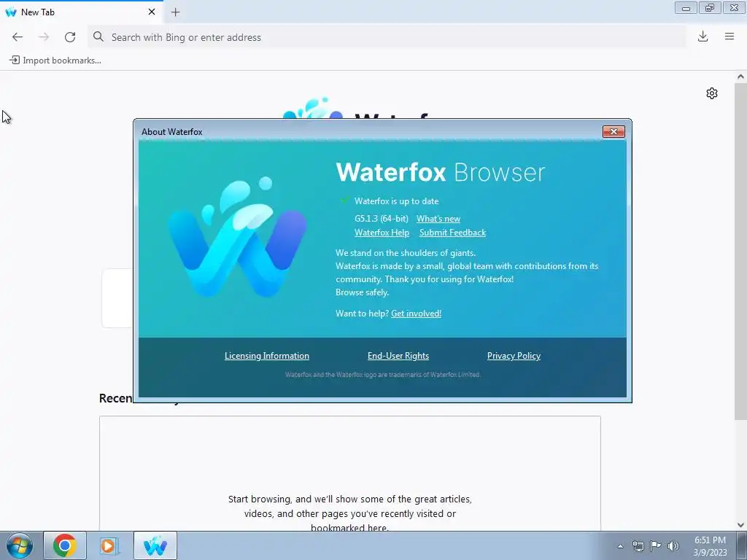The width and height of the screenshot is (747, 560).
Task: Click the search magnifier icon in address bar
Action: click(x=98, y=36)
